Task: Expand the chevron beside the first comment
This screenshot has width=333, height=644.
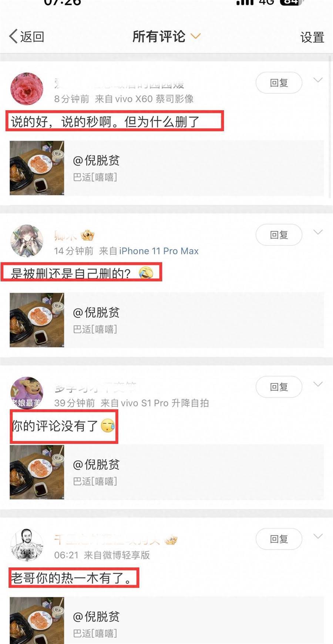Action: (318, 80)
